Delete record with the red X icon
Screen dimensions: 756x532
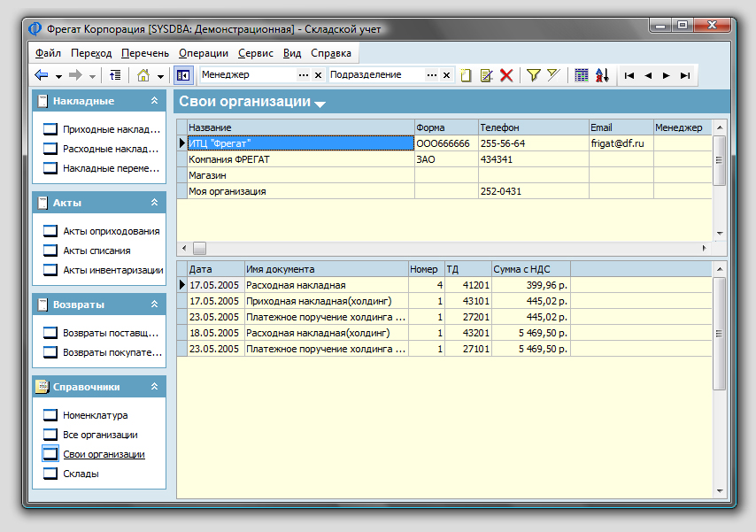click(x=506, y=75)
